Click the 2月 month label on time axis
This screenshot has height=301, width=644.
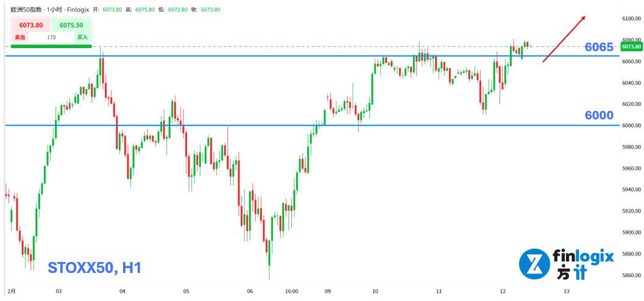12,291
